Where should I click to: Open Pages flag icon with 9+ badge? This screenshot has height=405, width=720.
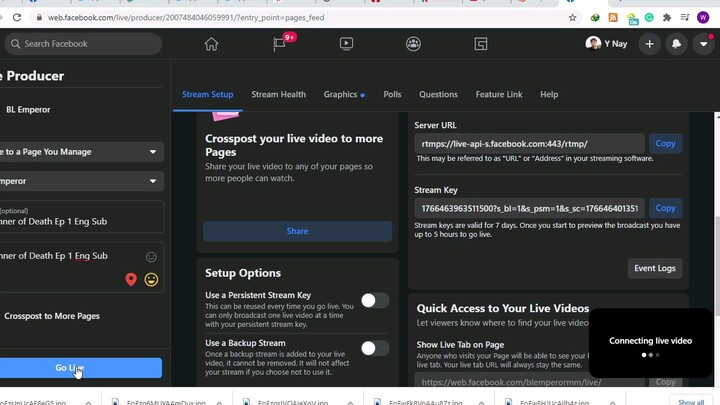pyautogui.click(x=280, y=44)
